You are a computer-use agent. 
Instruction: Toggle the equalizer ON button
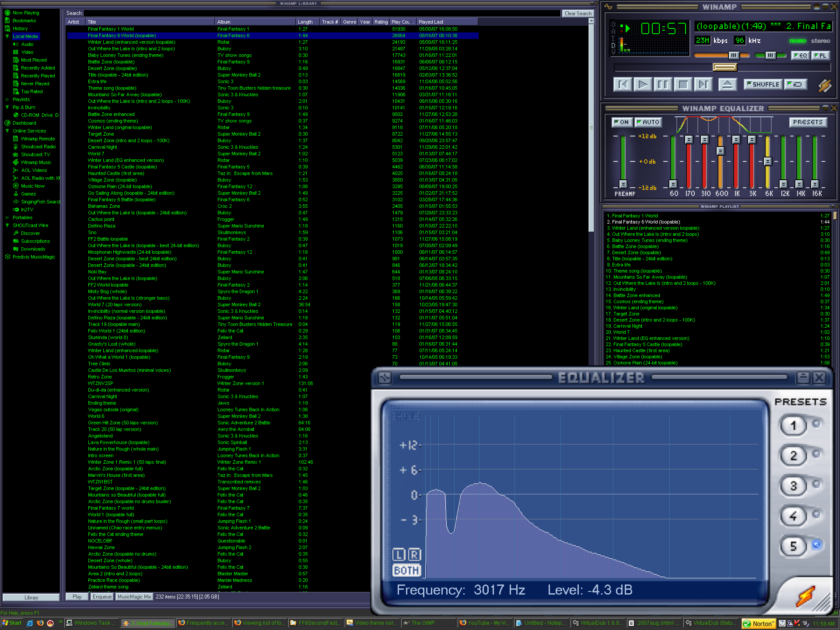pyautogui.click(x=621, y=122)
